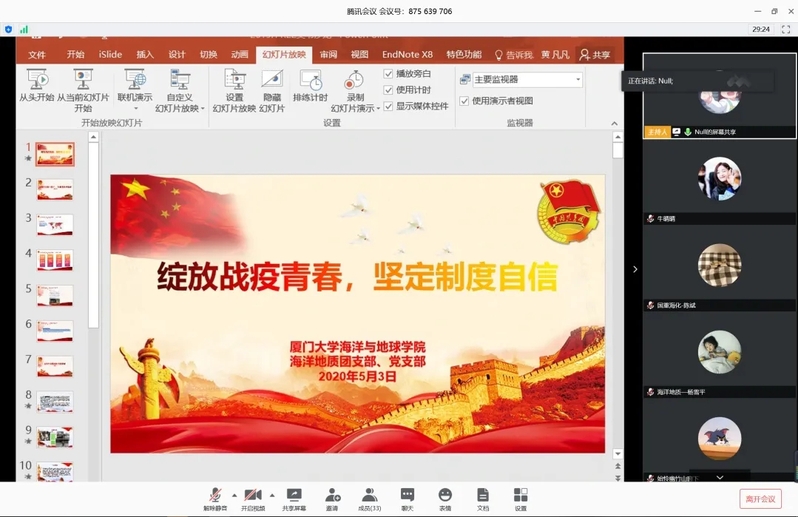Viewport: 798px width, 517px height.
Task: Open the 聊天 chat icon
Action: [407, 495]
